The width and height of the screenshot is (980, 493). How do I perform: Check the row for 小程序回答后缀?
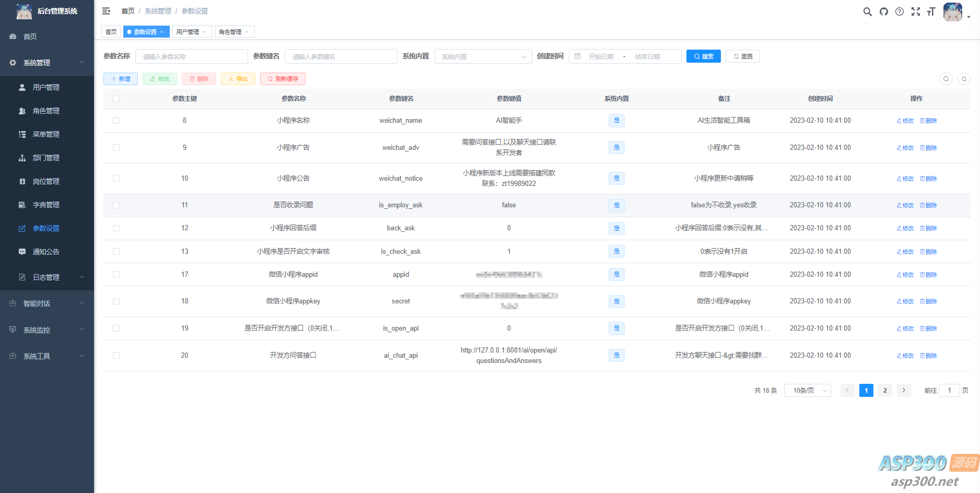(x=116, y=228)
